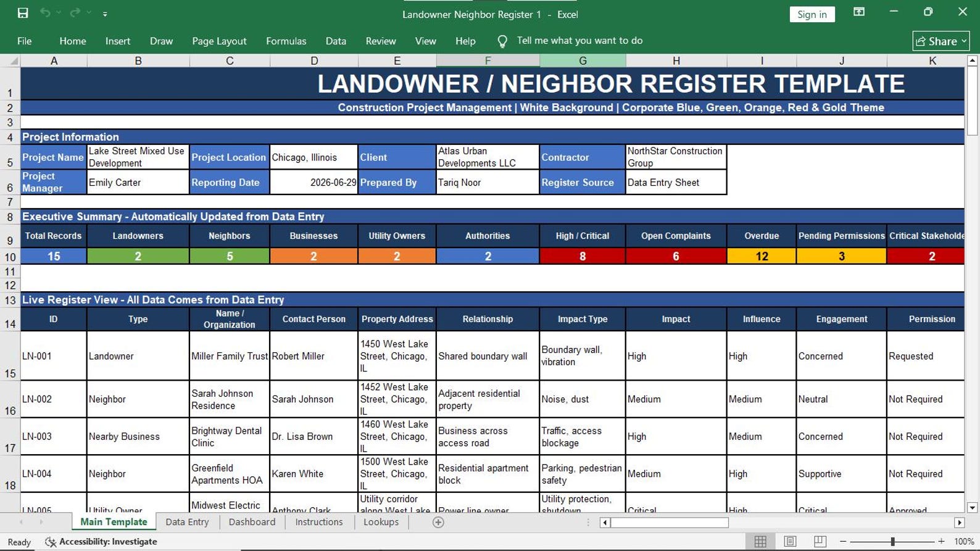This screenshot has width=980, height=551.
Task: Open Ribbon Display Options icon
Action: pos(858,12)
